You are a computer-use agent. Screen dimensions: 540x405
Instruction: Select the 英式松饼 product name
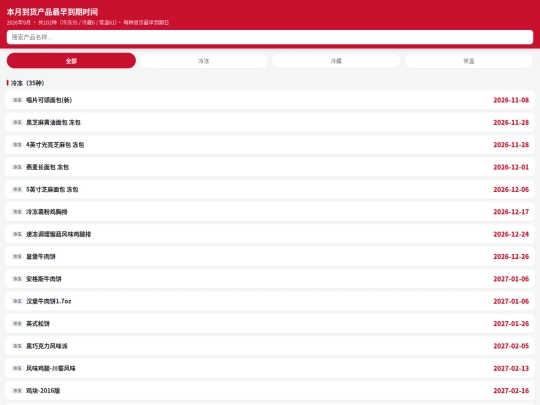pyautogui.click(x=38, y=324)
